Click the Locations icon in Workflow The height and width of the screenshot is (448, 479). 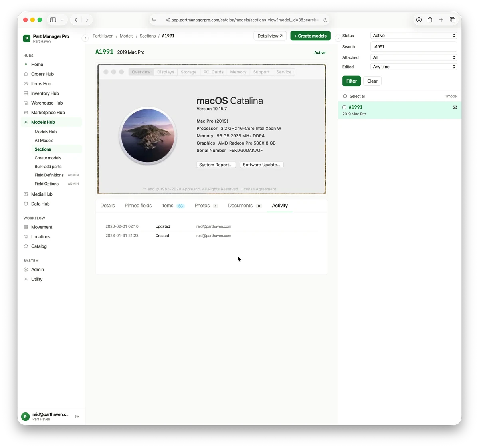click(26, 237)
